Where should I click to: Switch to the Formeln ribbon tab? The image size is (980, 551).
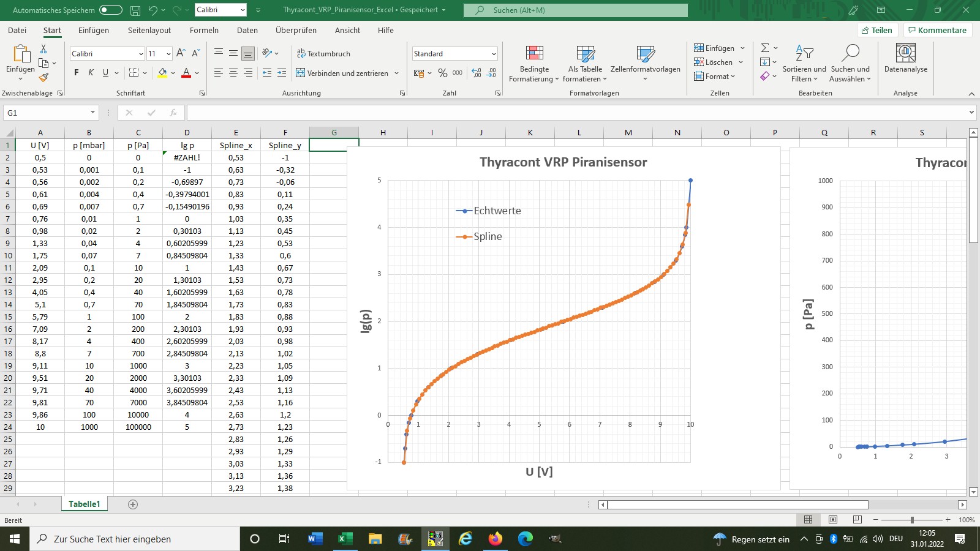pos(204,30)
